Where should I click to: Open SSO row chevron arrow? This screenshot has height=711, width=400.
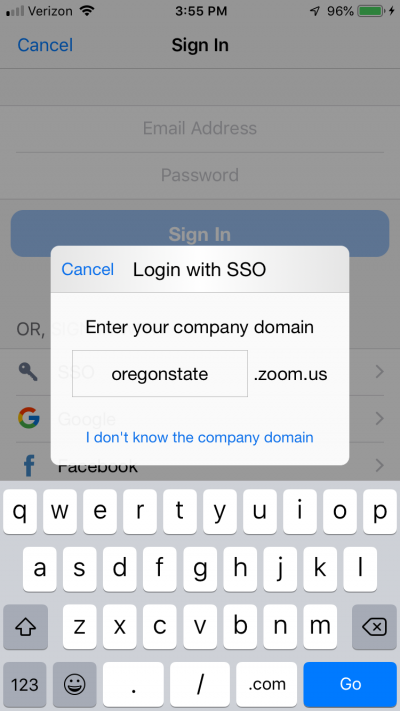pos(380,372)
